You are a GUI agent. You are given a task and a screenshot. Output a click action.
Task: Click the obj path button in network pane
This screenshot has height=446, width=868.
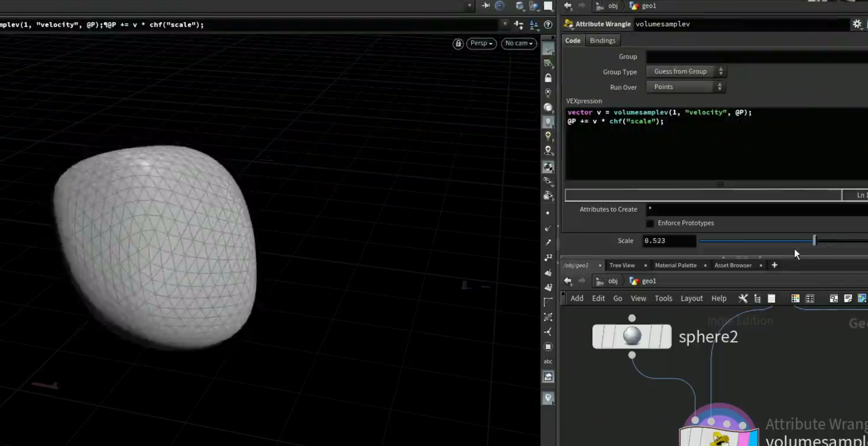[x=607, y=281]
